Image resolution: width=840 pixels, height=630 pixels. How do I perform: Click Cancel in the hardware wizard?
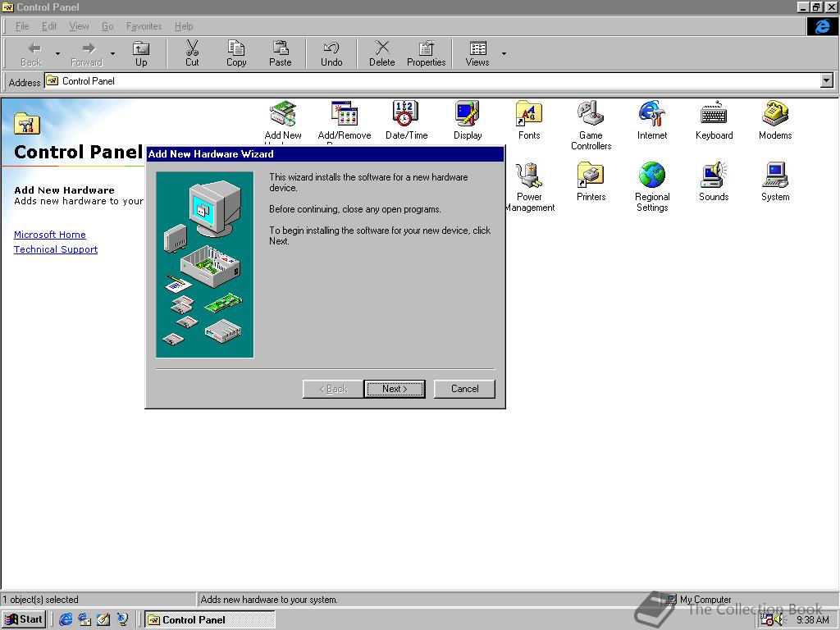[x=464, y=389]
